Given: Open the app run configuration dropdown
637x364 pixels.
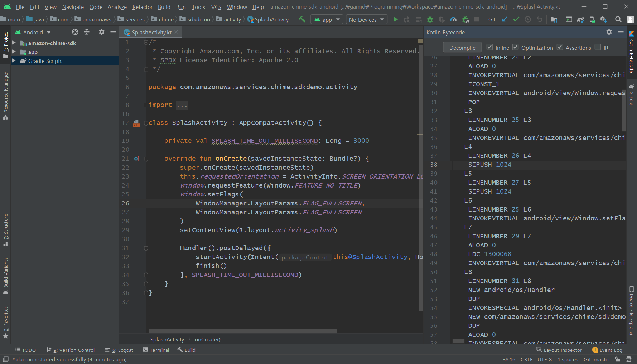Looking at the screenshot, I should pos(326,19).
